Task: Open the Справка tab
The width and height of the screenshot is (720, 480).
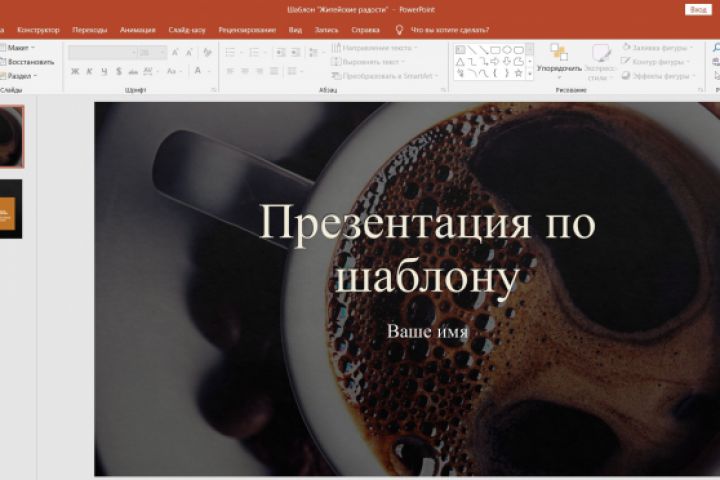Action: pyautogui.click(x=366, y=30)
